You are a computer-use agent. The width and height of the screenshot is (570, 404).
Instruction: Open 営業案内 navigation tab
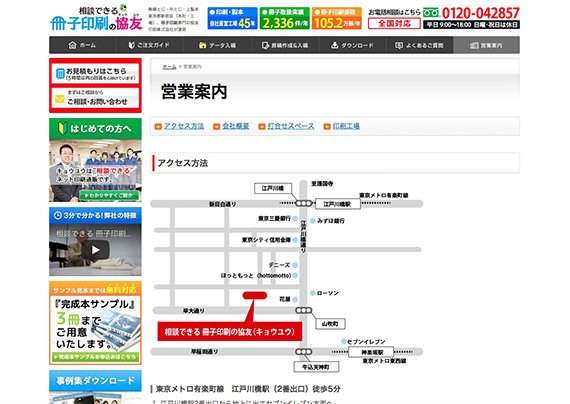tap(486, 45)
